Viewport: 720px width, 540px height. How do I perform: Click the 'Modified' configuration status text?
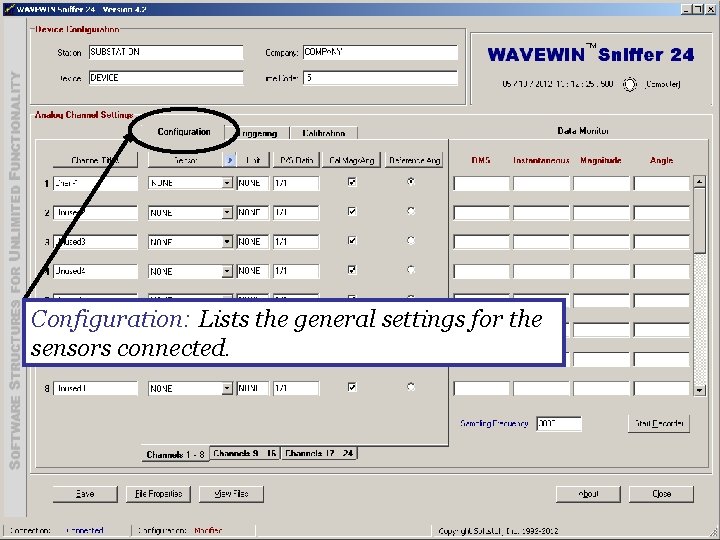pos(208,531)
